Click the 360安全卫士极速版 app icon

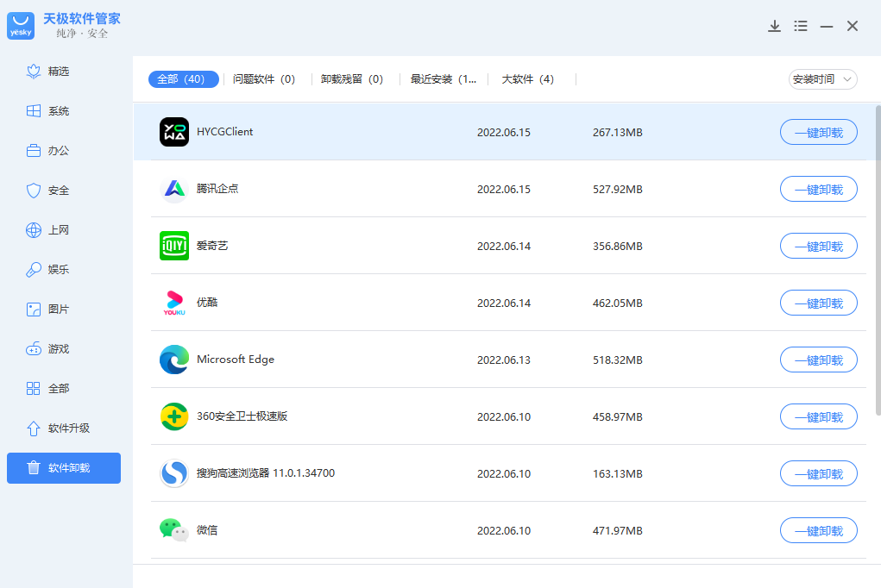(174, 416)
